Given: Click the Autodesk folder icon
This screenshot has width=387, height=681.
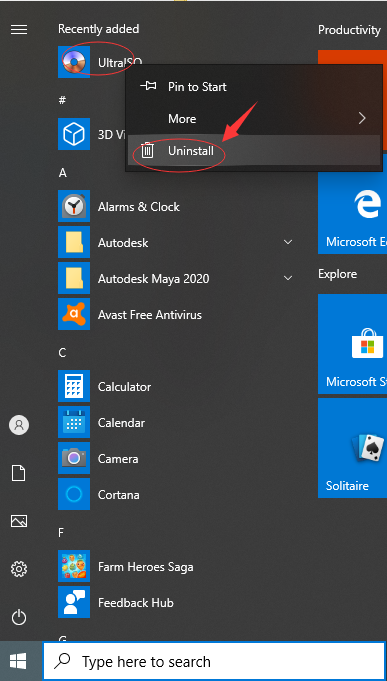Looking at the screenshot, I should [74, 242].
